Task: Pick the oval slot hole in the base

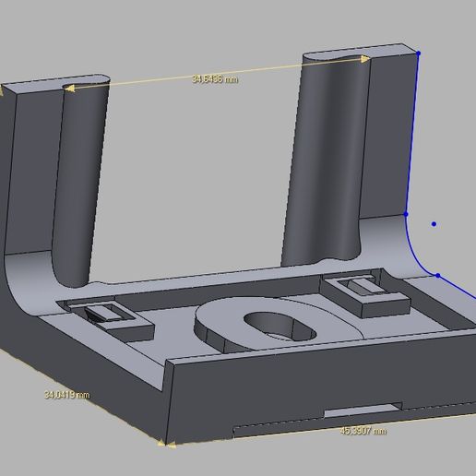Action: pos(280,327)
